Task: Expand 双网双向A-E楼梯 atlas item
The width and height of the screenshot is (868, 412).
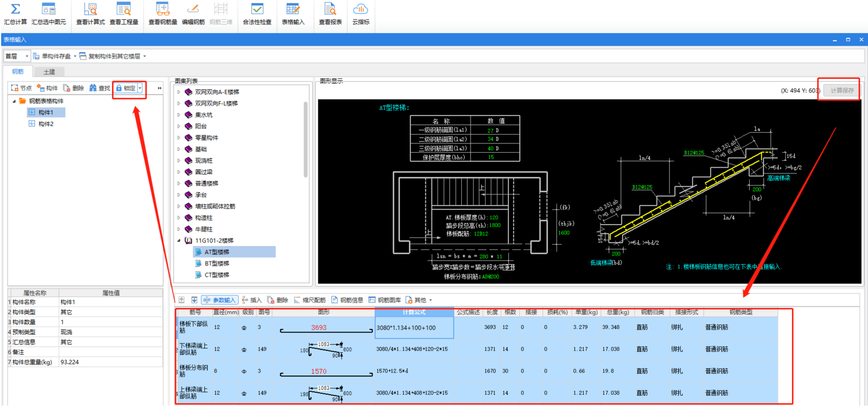Action: click(x=179, y=92)
